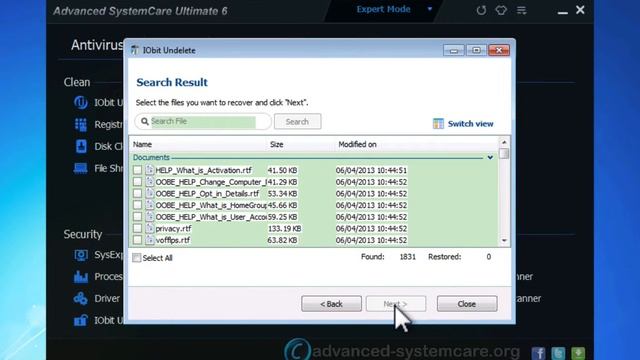Click date 06/04/2013 10:44:51
Screen dimensions: 640x360
pos(371,170)
